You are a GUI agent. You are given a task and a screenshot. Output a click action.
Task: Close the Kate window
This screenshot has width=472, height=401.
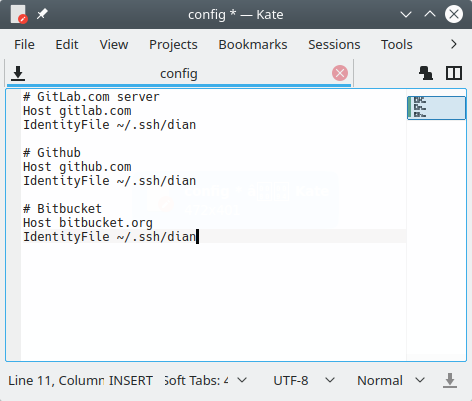click(454, 14)
